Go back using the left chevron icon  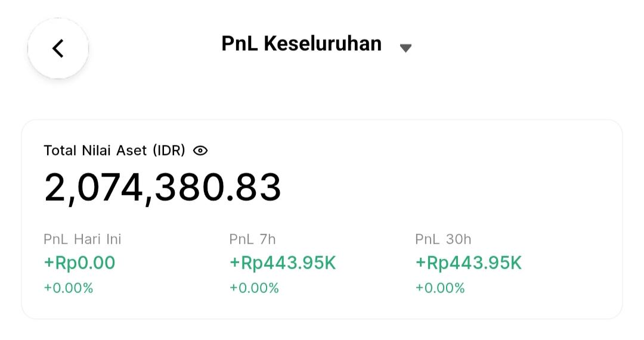(58, 48)
